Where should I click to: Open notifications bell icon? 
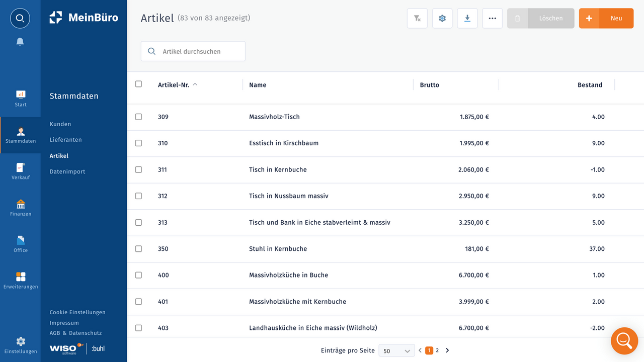[20, 42]
